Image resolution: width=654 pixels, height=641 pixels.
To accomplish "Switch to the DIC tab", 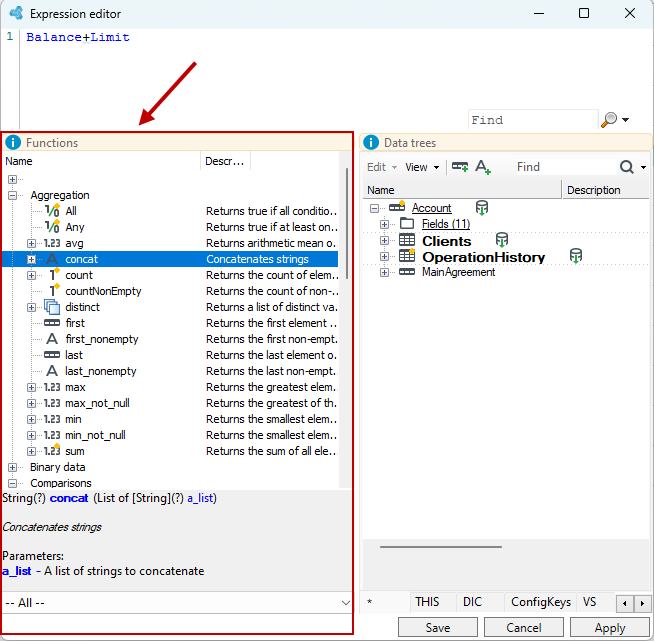I will 472,602.
